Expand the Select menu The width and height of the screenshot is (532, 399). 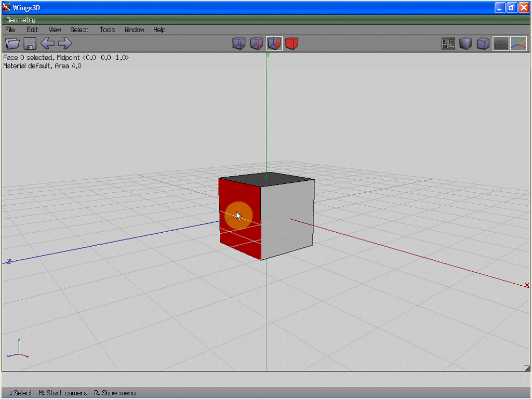click(x=79, y=30)
